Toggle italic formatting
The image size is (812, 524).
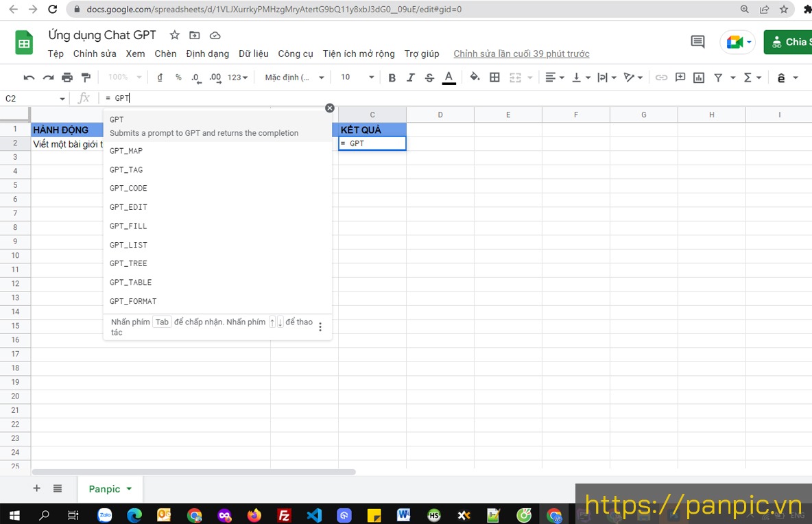coord(411,78)
